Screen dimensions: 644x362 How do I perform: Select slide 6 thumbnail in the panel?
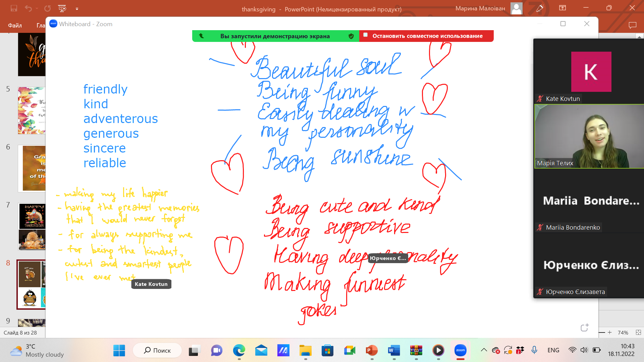click(32, 168)
